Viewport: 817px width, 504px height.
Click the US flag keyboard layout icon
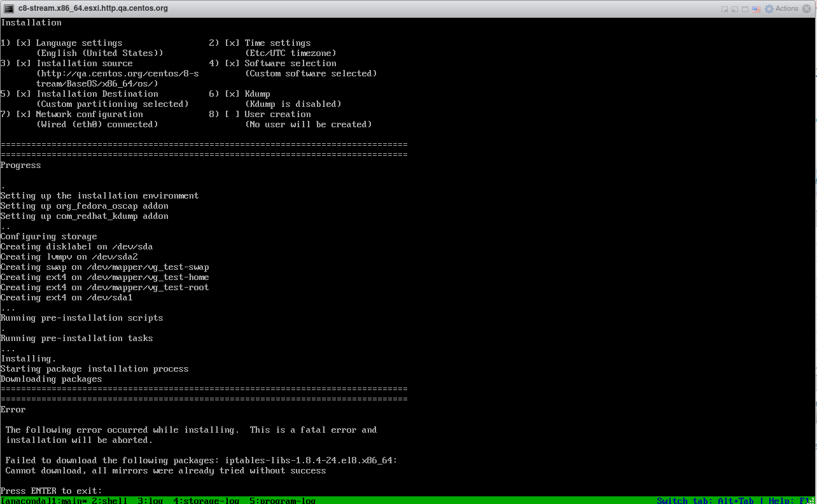(757, 9)
